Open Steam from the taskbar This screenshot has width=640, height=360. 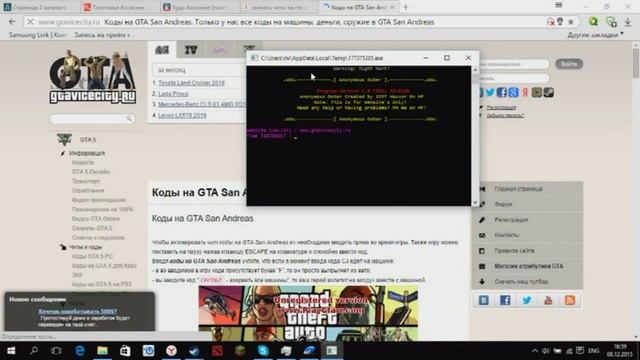[x=194, y=351]
